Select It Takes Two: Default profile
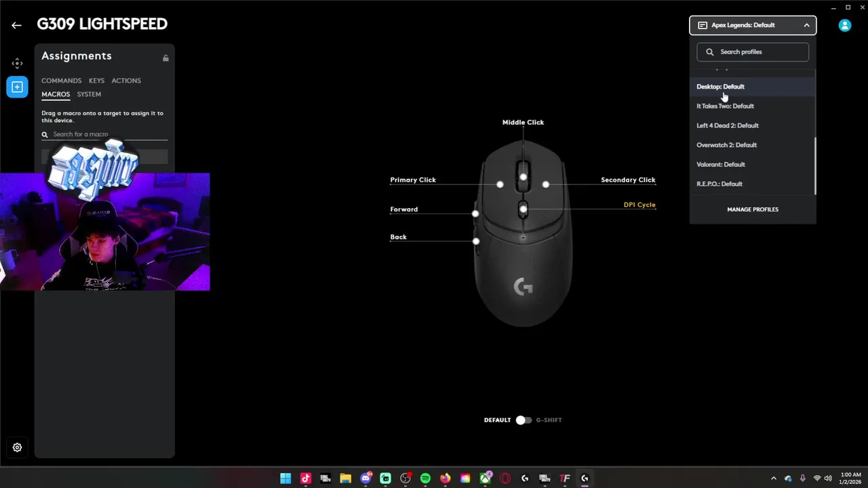The image size is (868, 488). click(x=752, y=106)
